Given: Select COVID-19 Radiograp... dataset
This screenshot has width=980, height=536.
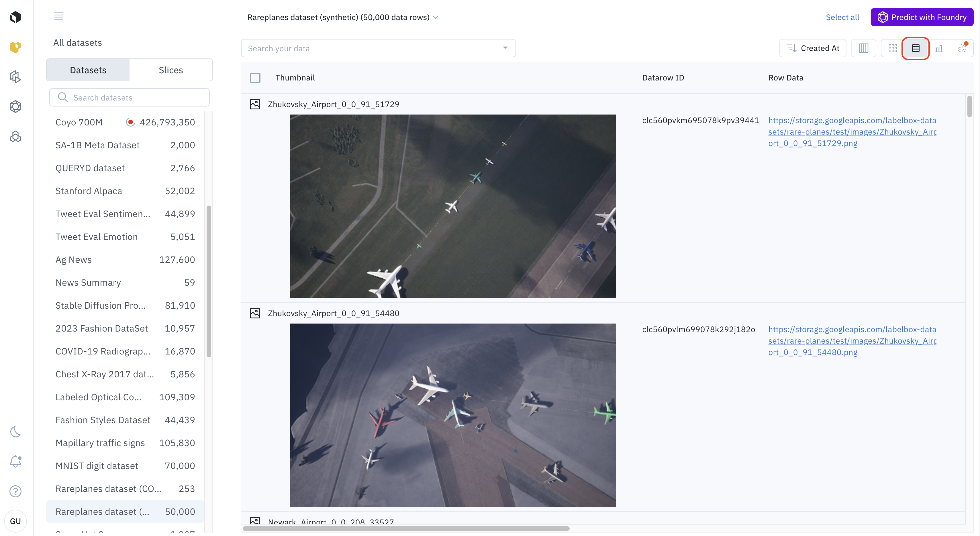Looking at the screenshot, I should pos(125,351).
